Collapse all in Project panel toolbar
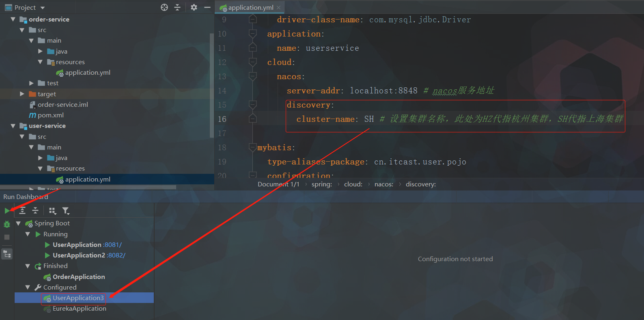The image size is (644, 320). tap(177, 7)
